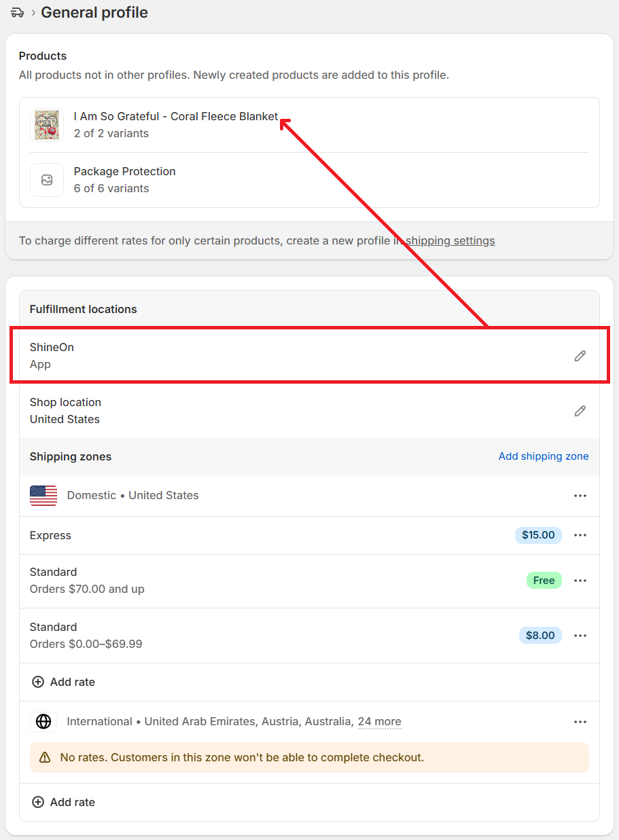The width and height of the screenshot is (619, 840).
Task: Open options for Standard $8.00 rate
Action: [x=580, y=636]
